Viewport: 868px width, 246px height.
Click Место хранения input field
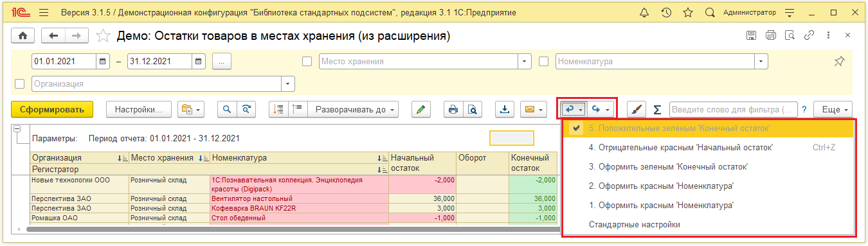coord(419,62)
